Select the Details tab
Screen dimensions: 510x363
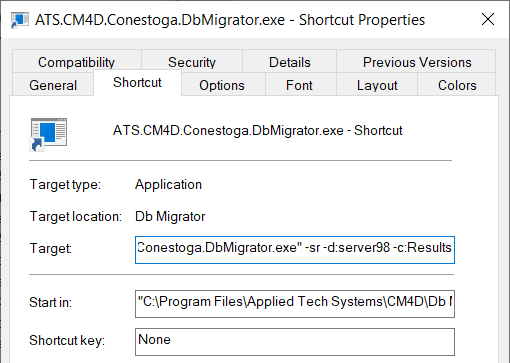[x=290, y=62]
